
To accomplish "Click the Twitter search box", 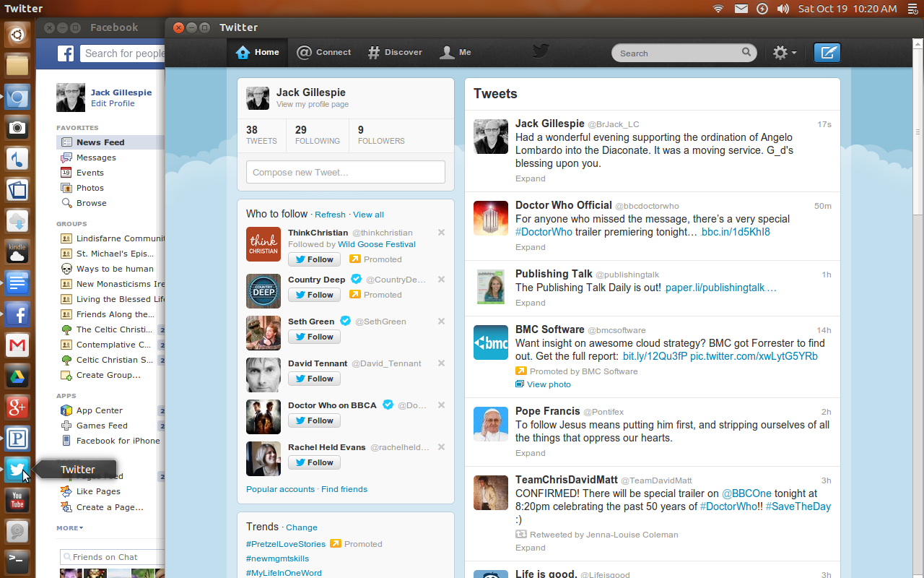I will pos(684,53).
